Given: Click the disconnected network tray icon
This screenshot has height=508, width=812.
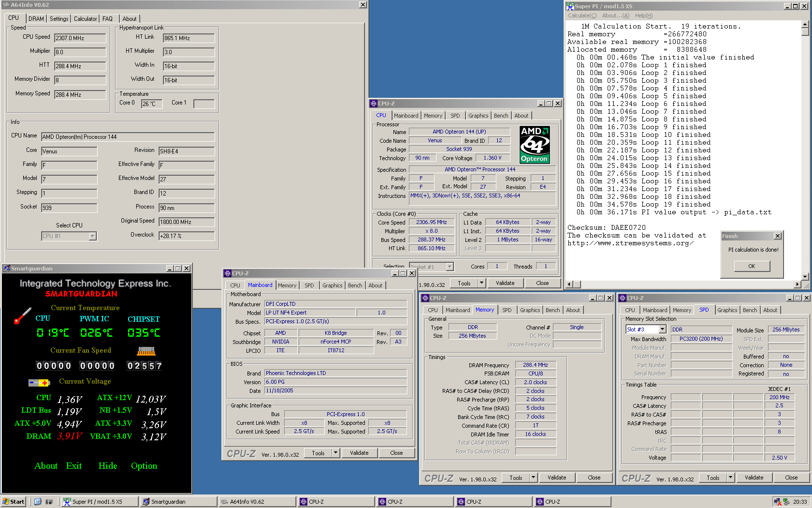Looking at the screenshot, I should click(x=777, y=502).
